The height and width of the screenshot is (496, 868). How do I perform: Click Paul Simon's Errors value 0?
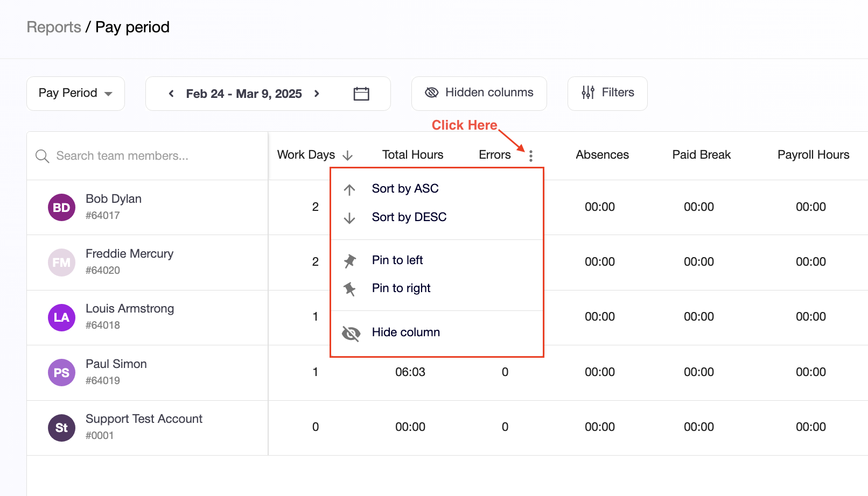(505, 372)
